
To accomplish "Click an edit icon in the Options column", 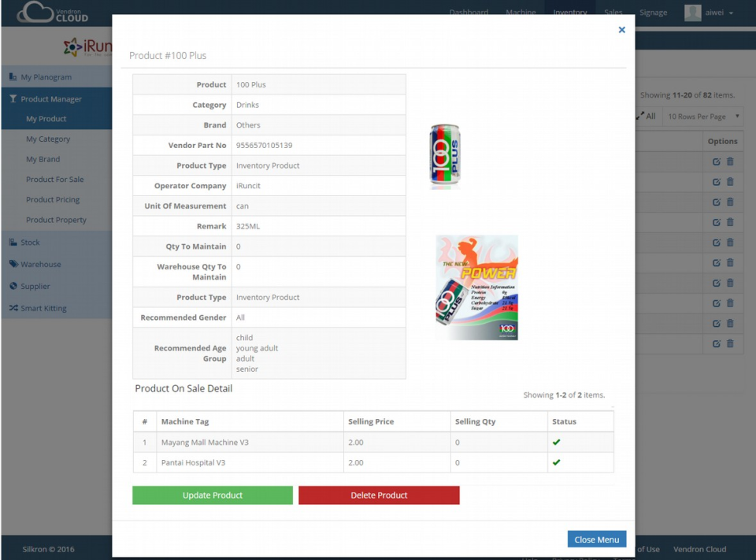I will 716,161.
